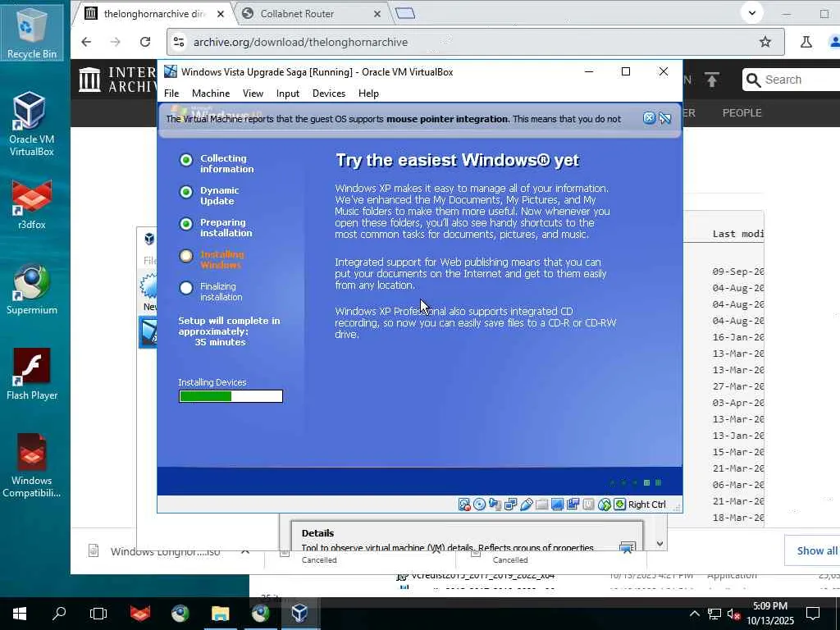840x630 pixels.
Task: Expand the browser tab search dropdown
Action: coord(752,13)
